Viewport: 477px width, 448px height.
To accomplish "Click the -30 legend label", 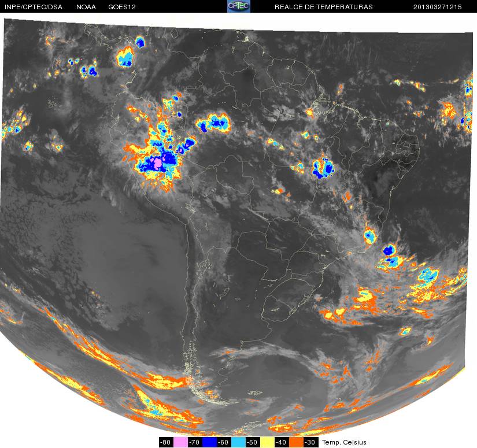I will [x=311, y=442].
